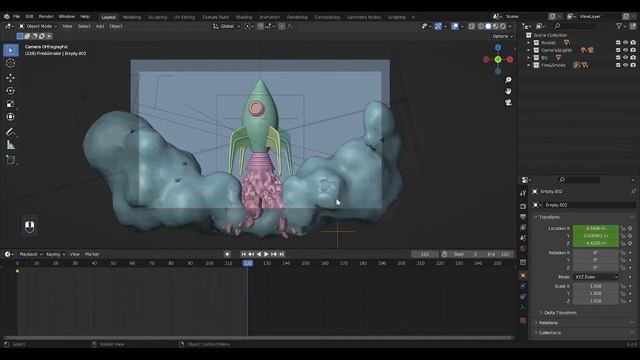
Task: Select the Move tool
Action: click(11, 78)
